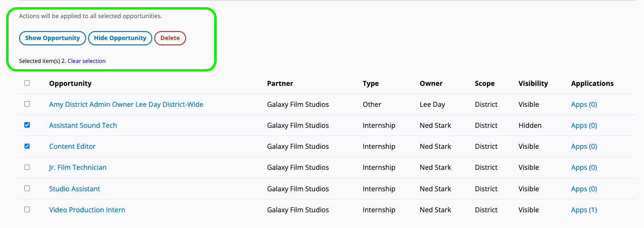The width and height of the screenshot is (644, 228).
Task: Select the Jr. Film Technician checkbox
Action: 27,167
